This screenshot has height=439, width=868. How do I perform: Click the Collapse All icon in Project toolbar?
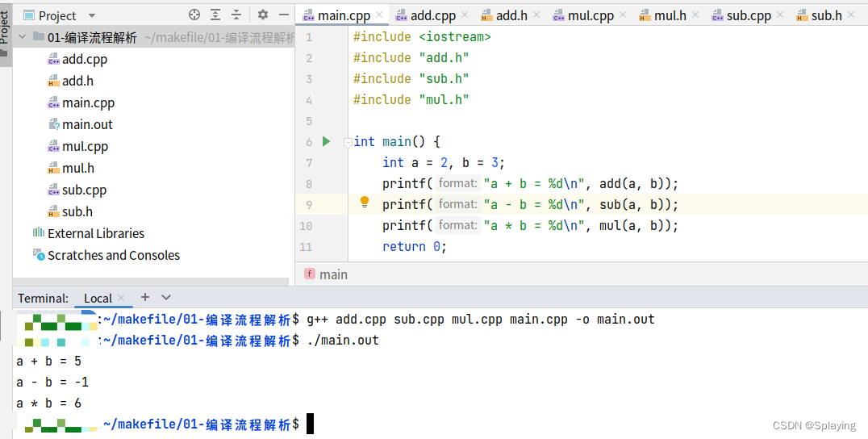[236, 15]
